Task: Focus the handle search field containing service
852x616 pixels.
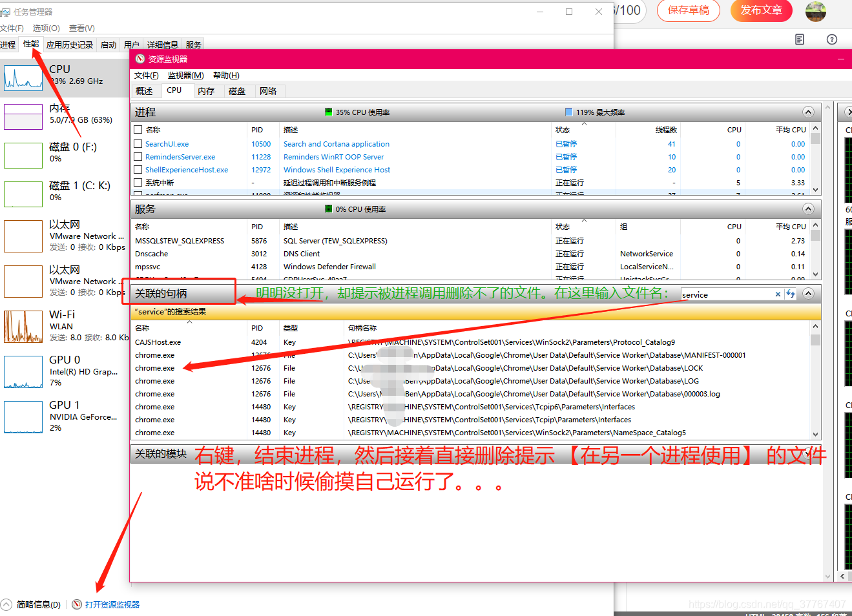Action: click(727, 294)
